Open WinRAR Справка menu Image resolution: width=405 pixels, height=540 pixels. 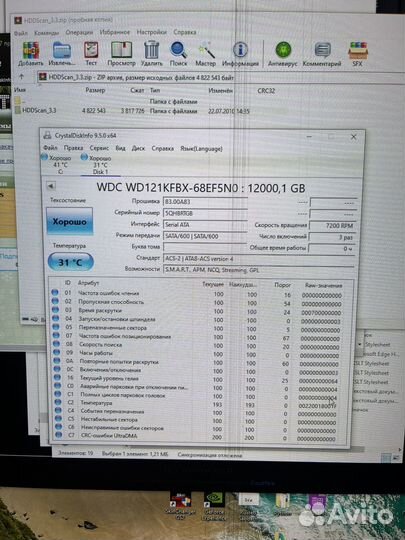point(185,32)
